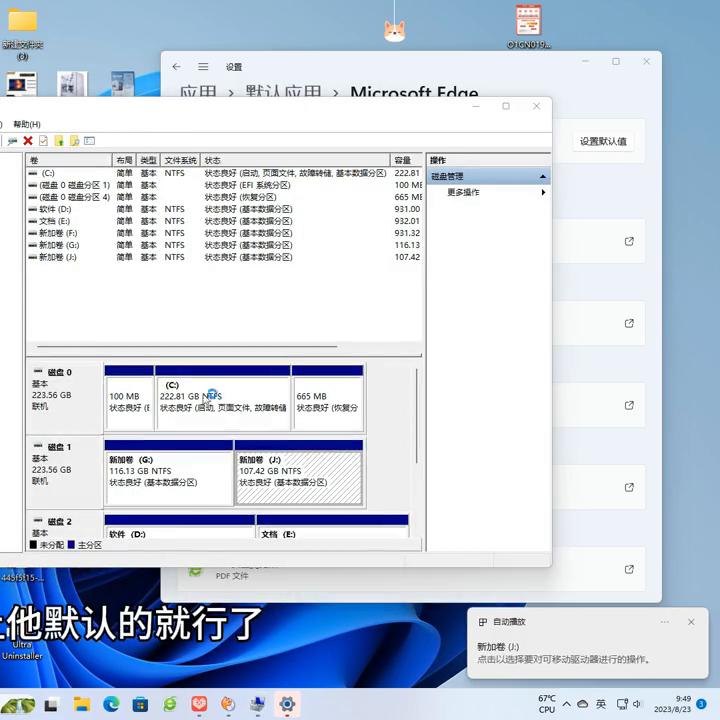
Task: Select the 新加卷 (G:) partition block on disk 1
Action: click(168, 476)
